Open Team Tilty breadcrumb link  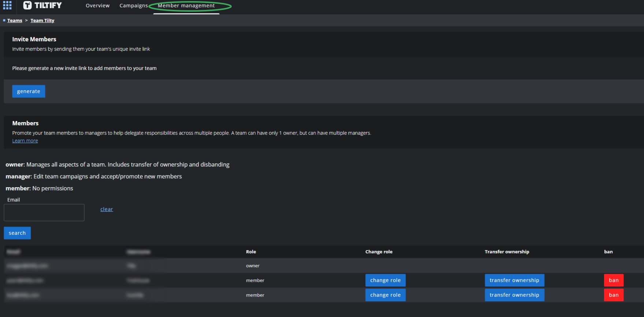tap(42, 20)
